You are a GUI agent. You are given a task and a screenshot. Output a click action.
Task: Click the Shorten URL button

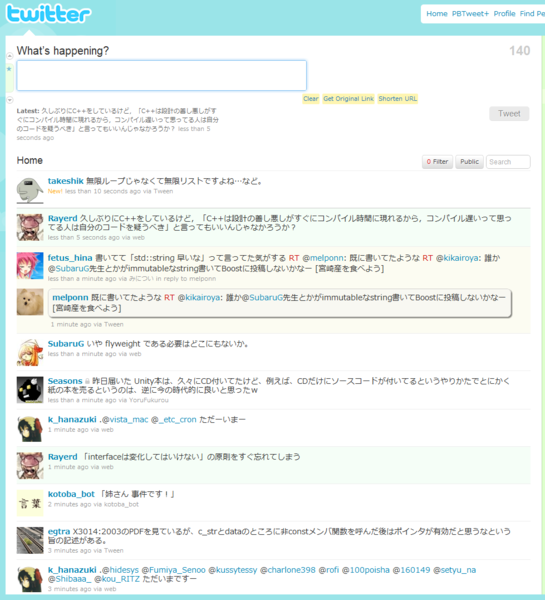click(398, 99)
